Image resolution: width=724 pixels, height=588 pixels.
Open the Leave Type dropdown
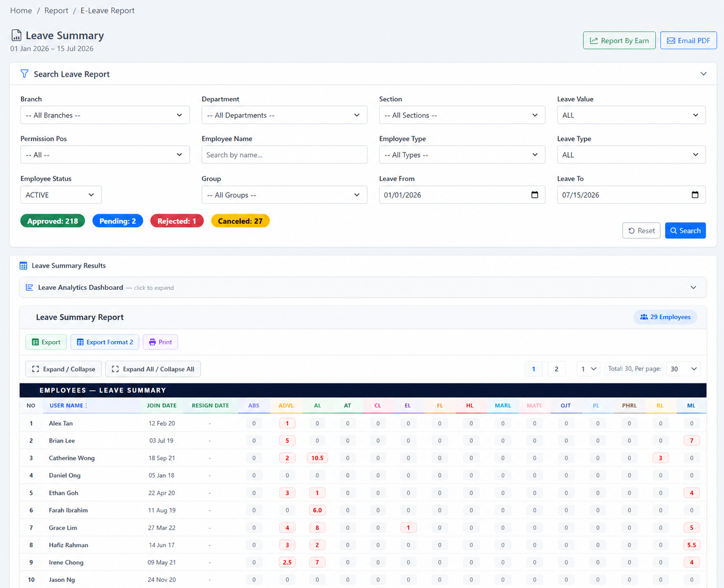tap(631, 155)
